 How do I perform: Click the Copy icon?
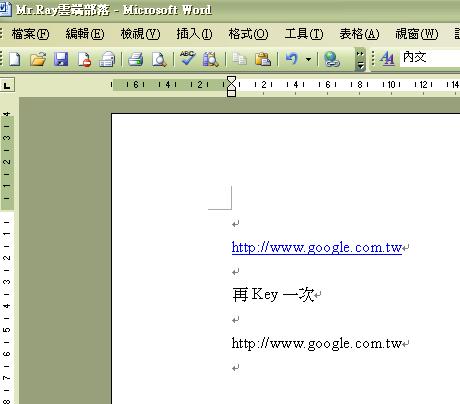tap(239, 59)
